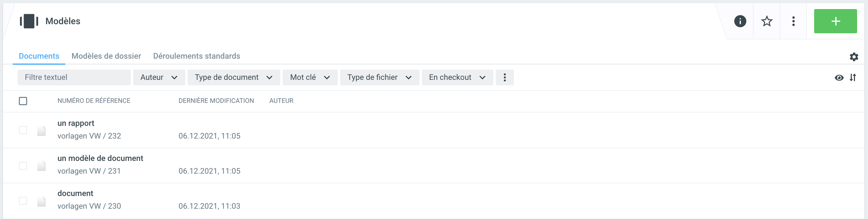Screen dimensions: 868x219
Task: Check the select-all checkbox in table header
Action: click(23, 101)
